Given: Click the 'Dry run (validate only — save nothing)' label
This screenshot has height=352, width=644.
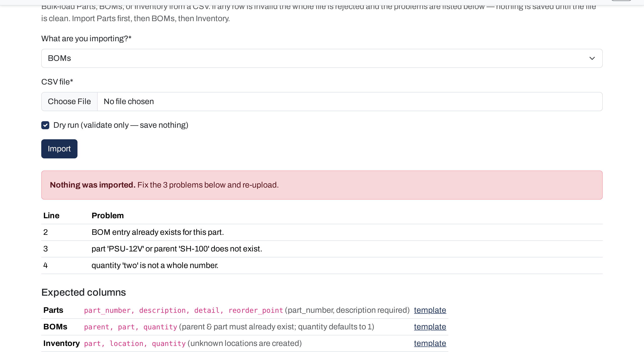Looking at the screenshot, I should 121,125.
